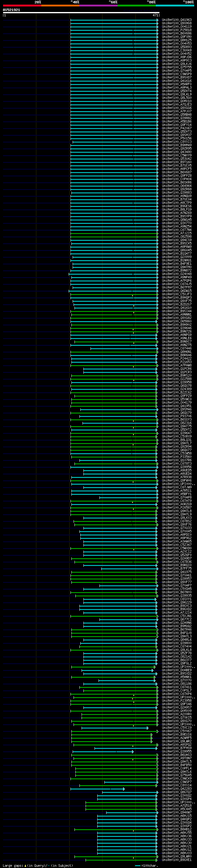Viewport: 197px width, 868px height.
Task: Select the UniRef100_P42067 label
Action: click(177, 128)
